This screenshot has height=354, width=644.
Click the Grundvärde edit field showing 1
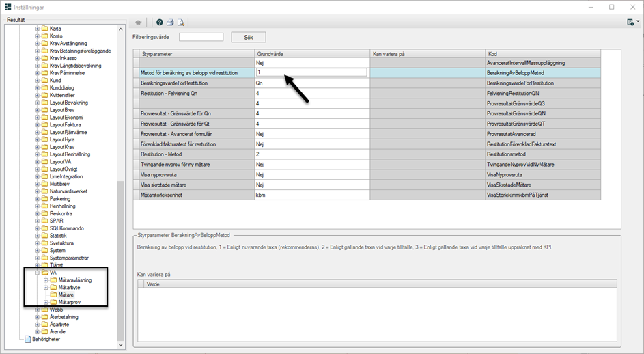point(311,72)
